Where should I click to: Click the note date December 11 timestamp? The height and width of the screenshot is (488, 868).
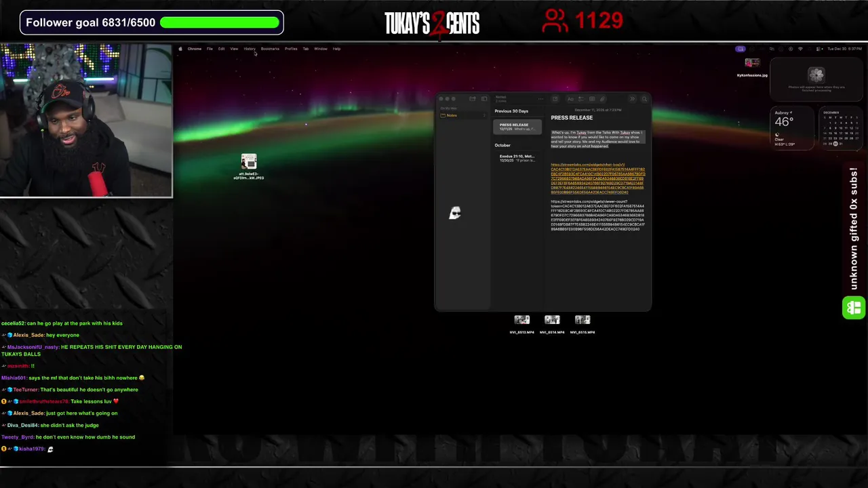[x=597, y=110]
